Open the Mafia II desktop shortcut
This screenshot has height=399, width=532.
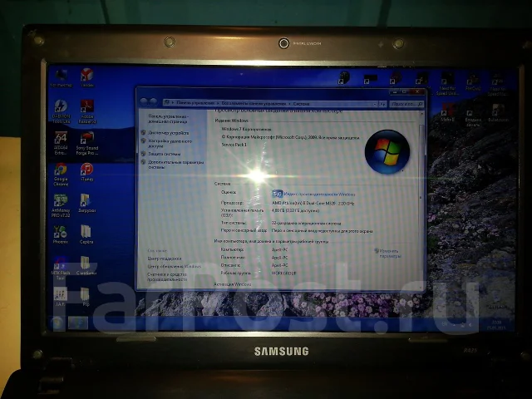[447, 113]
